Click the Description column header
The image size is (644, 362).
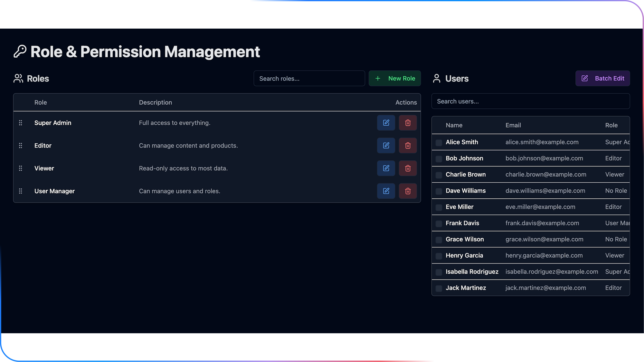pyautogui.click(x=155, y=102)
